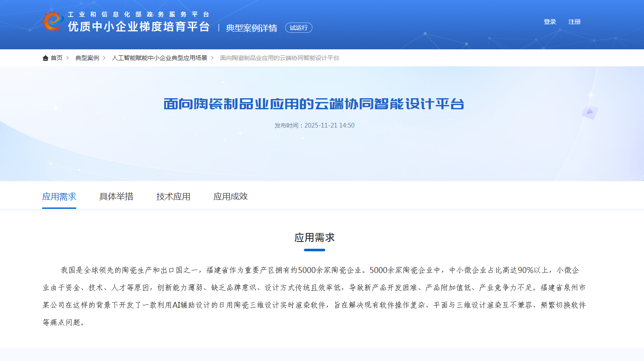Click 人工智能赋能中小企业典型应用场景 in breadcrumb
The image size is (644, 361).
coord(160,58)
